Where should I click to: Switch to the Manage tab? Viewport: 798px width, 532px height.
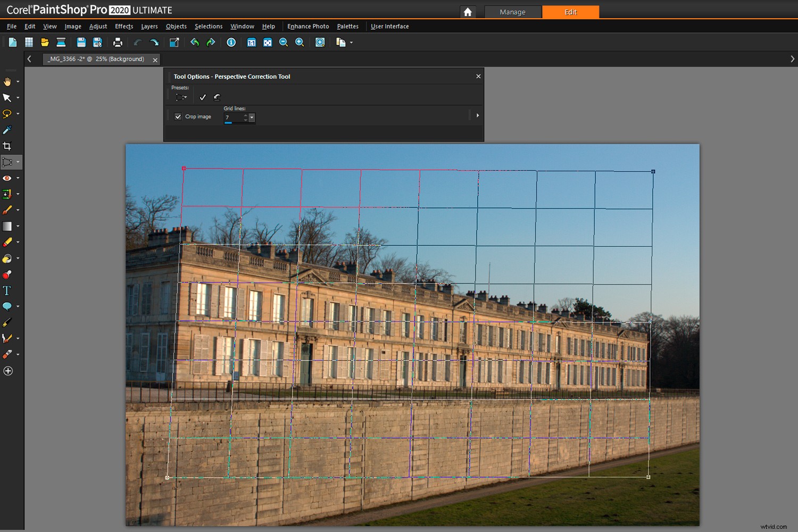coord(512,11)
